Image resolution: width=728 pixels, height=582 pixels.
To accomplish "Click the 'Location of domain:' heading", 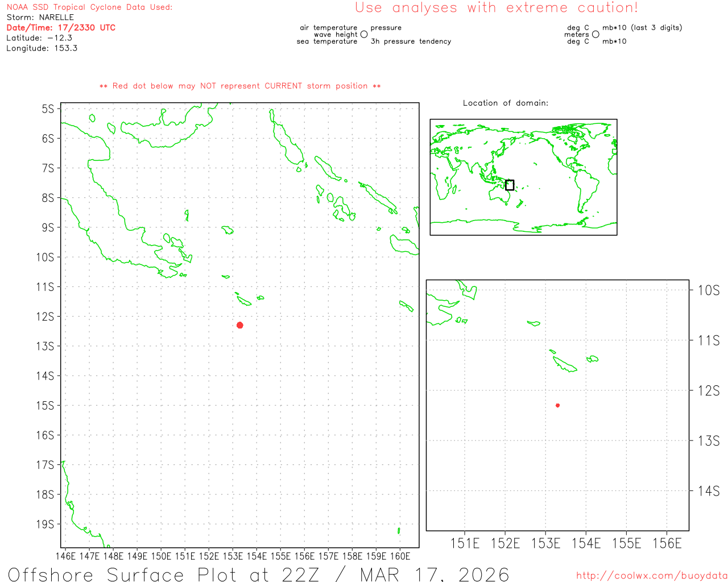I will (x=505, y=103).
